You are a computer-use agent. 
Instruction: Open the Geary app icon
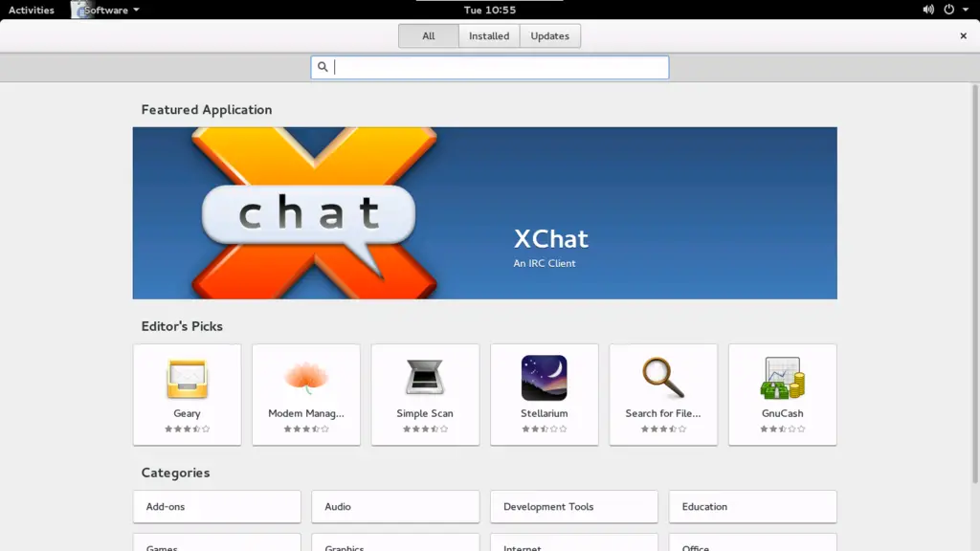click(x=187, y=379)
